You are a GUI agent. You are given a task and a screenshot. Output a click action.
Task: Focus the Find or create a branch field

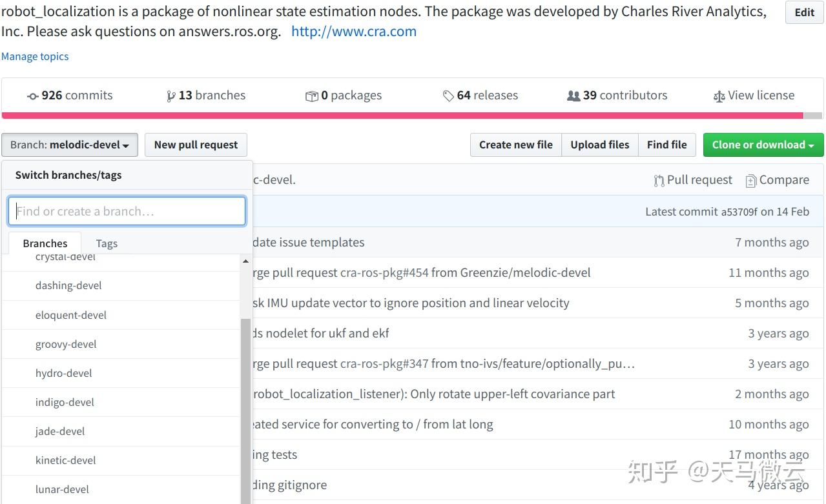tap(127, 211)
